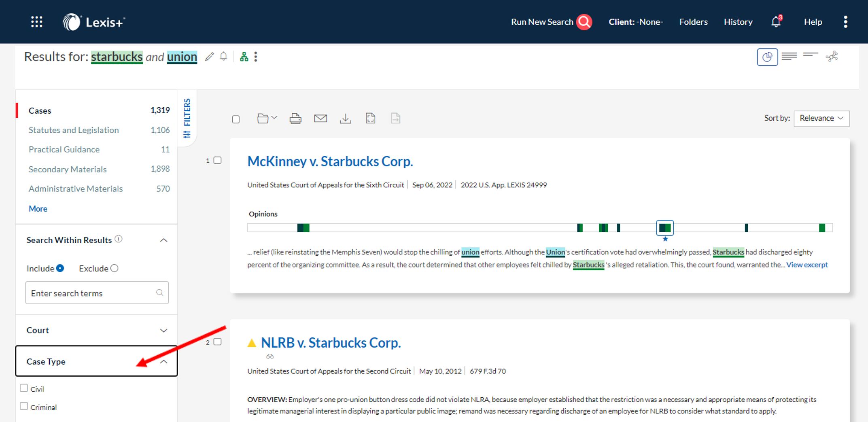The height and width of the screenshot is (422, 868).
Task: Check the select-all results checkbox
Action: (236, 119)
